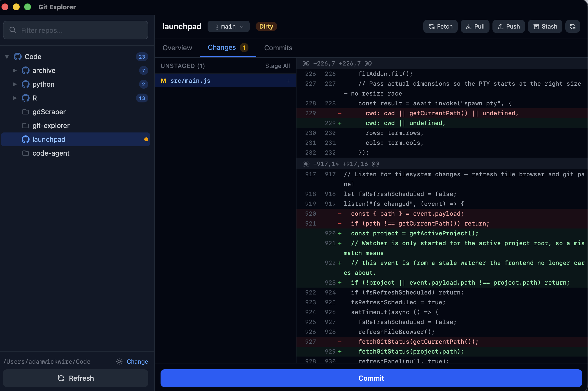
Task: Click the folder icon beside git-explorer
Action: click(x=25, y=125)
